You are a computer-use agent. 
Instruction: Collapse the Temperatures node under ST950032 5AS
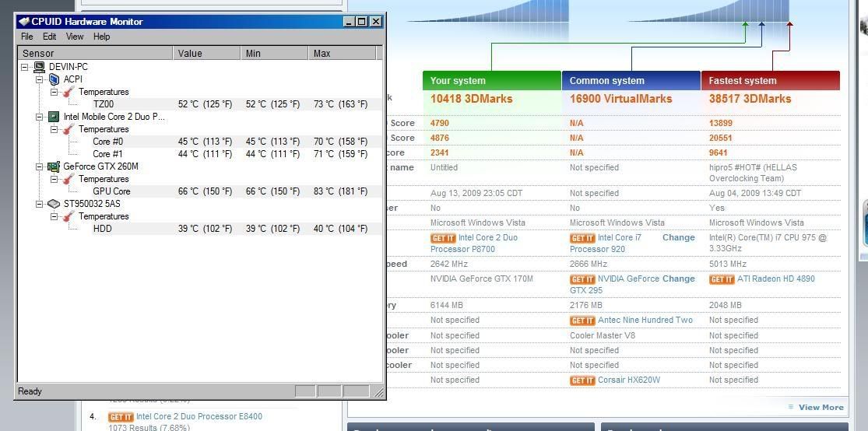point(54,216)
